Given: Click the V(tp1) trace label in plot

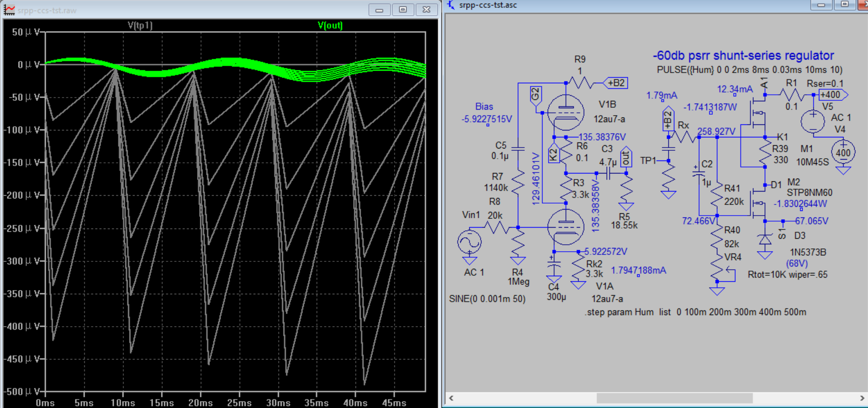Looking at the screenshot, I should click(x=140, y=25).
